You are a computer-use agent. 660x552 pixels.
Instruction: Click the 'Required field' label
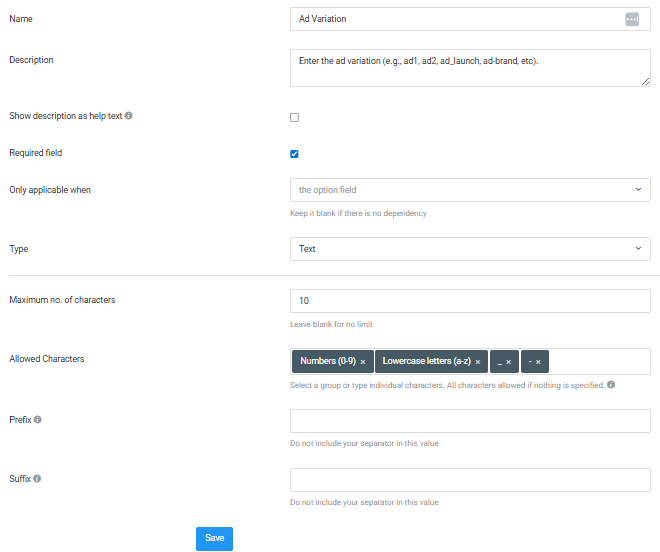point(36,152)
